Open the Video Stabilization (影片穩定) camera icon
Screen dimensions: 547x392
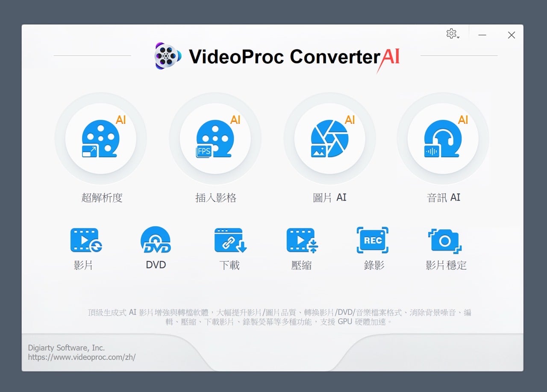(445, 241)
